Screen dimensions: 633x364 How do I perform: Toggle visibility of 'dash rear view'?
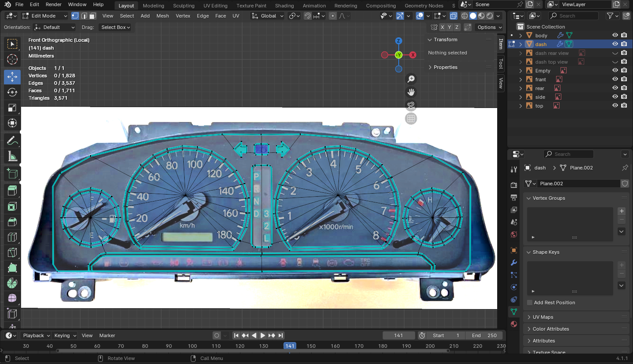[x=615, y=53]
